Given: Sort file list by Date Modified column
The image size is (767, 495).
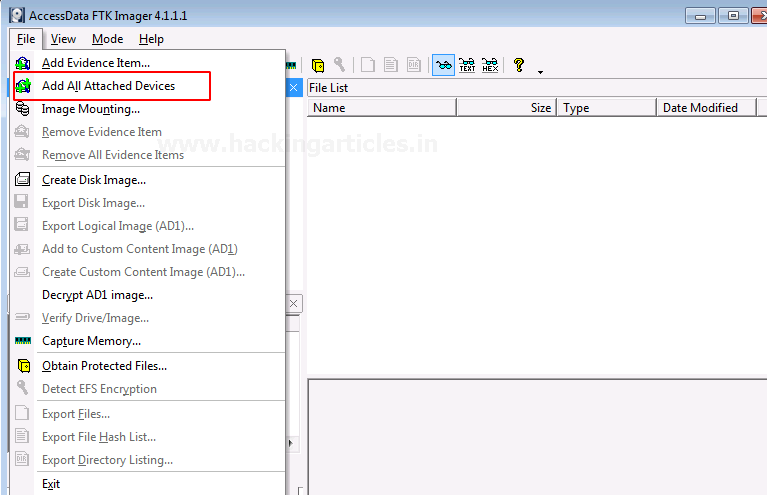Looking at the screenshot, I should click(706, 108).
